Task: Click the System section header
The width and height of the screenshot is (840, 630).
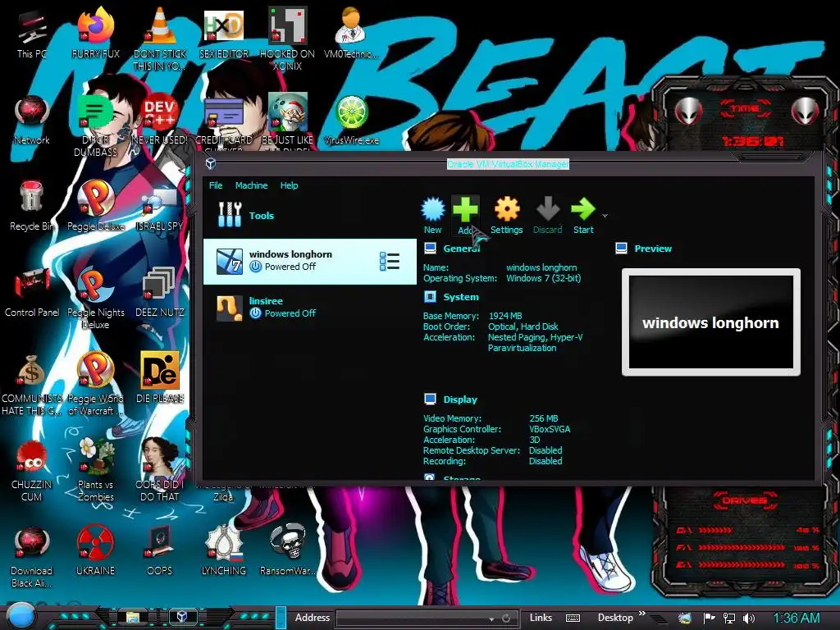Action: tap(461, 297)
